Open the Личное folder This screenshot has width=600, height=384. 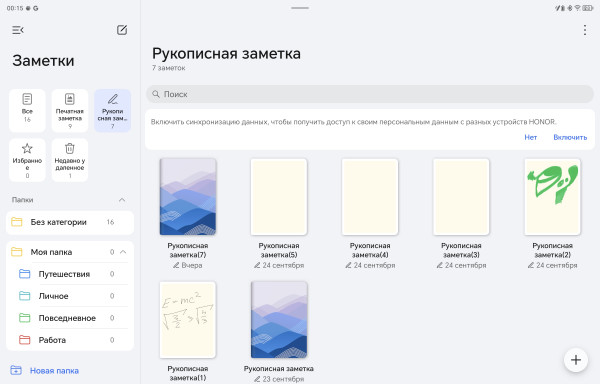tap(70, 296)
